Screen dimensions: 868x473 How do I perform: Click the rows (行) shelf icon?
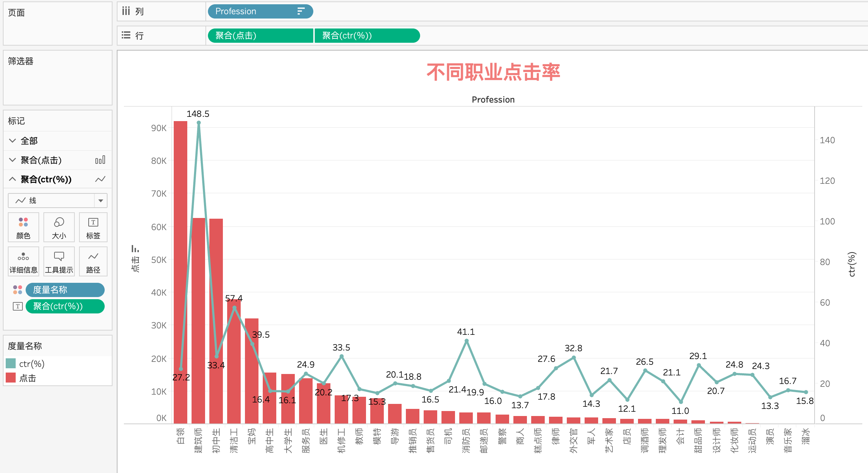(126, 35)
